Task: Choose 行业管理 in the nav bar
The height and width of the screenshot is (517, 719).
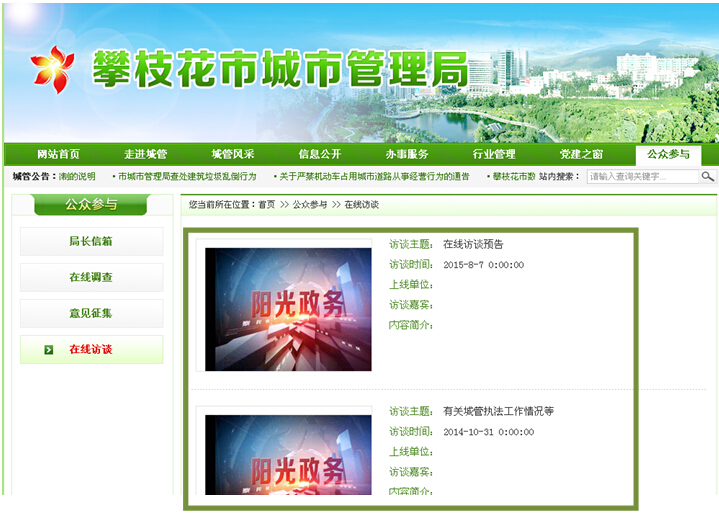Action: (493, 154)
